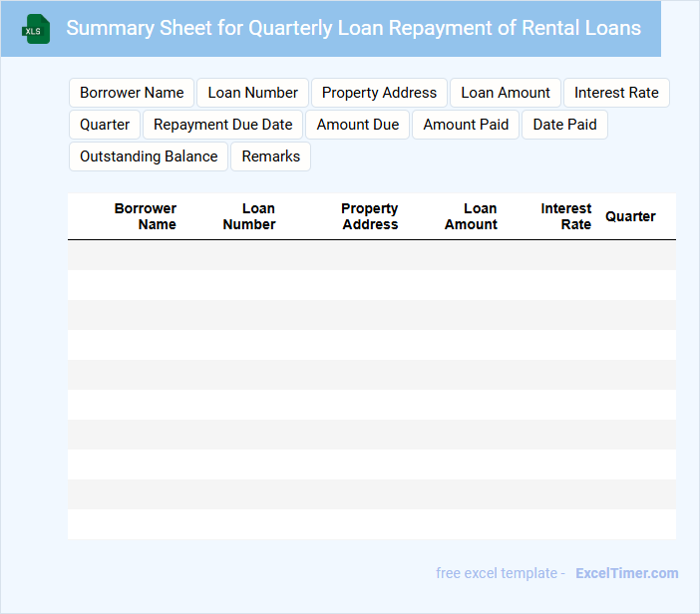Select the Loan Amount tag
The image size is (700, 614).
point(506,93)
